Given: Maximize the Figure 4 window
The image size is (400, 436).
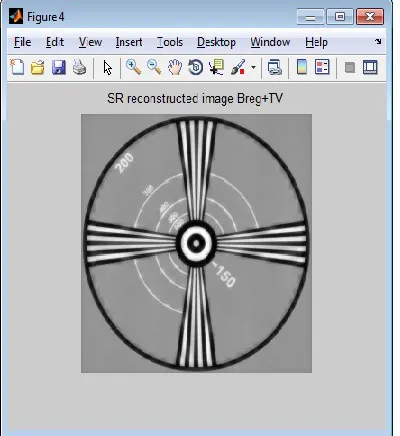Looking at the screenshot, I should click(340, 17).
